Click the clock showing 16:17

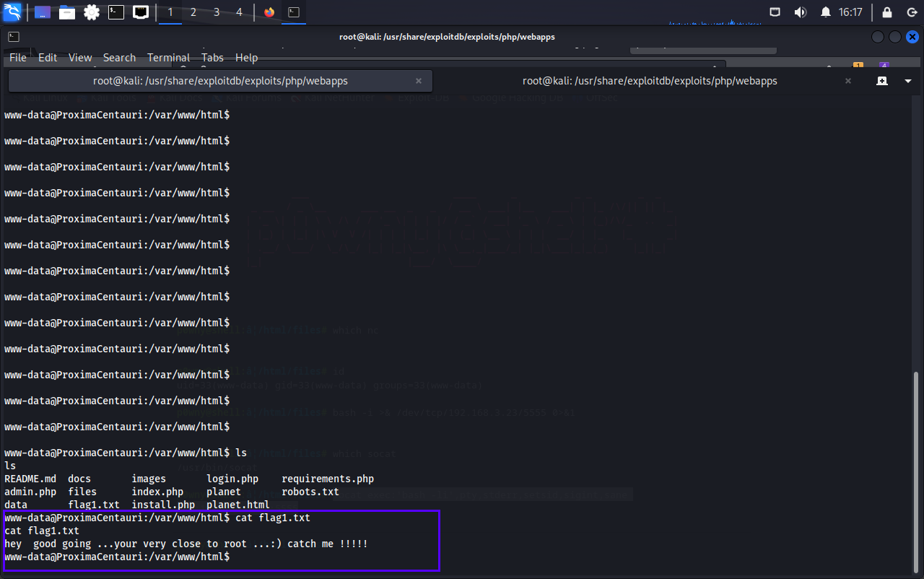click(850, 12)
